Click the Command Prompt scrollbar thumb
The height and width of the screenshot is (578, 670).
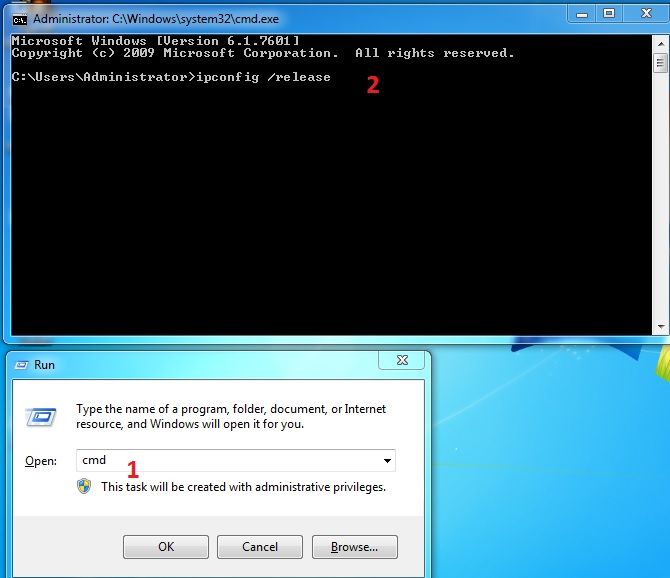click(661, 63)
